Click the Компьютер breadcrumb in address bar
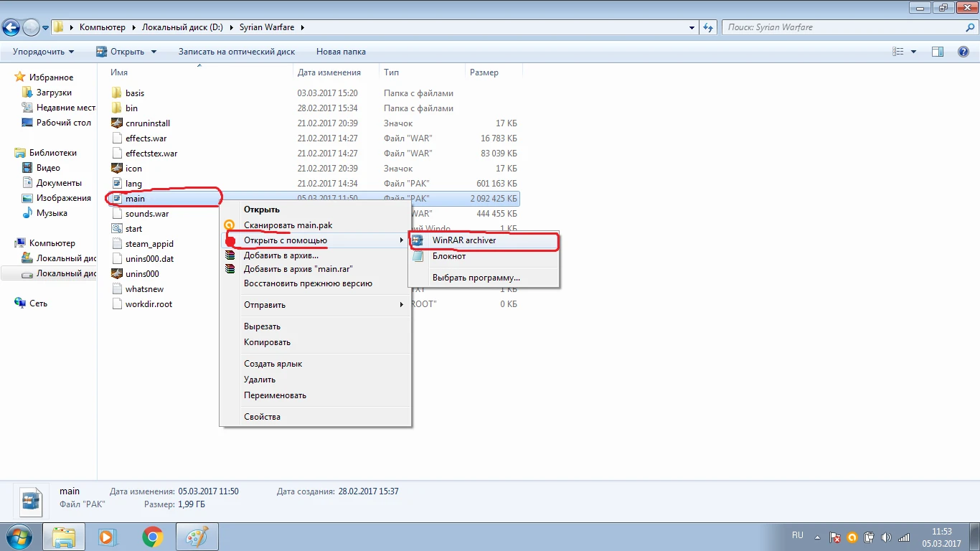 point(102,27)
